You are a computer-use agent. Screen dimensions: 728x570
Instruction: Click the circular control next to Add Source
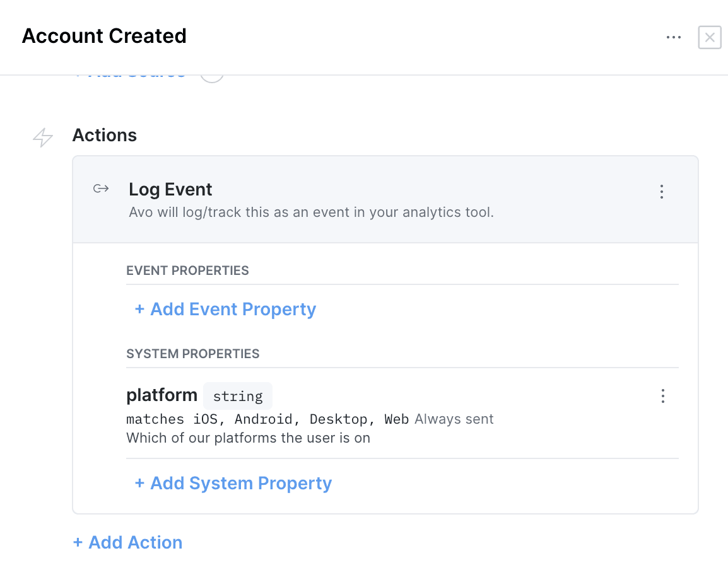[x=212, y=74]
